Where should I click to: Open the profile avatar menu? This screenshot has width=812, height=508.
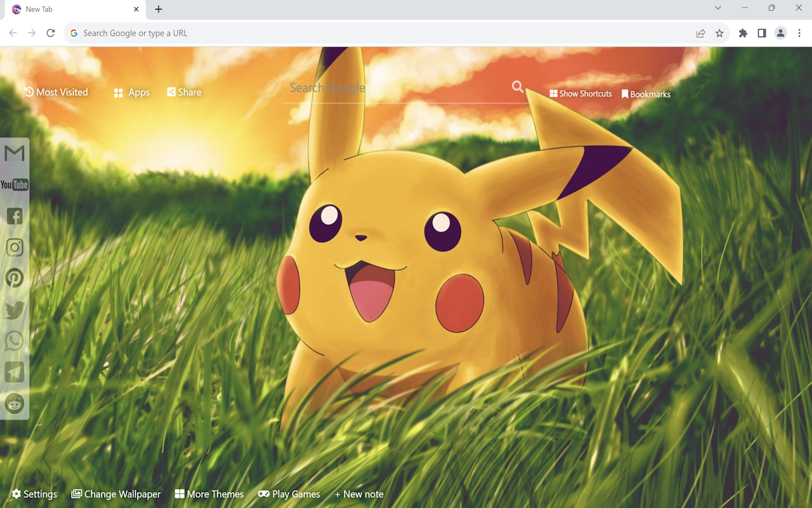tap(780, 33)
